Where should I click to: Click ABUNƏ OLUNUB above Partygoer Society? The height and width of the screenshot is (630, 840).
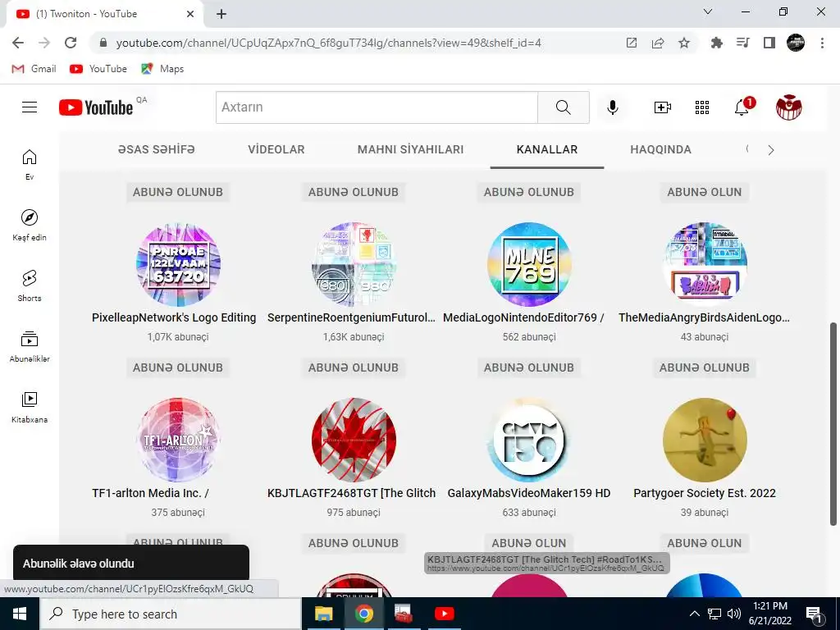[705, 368]
